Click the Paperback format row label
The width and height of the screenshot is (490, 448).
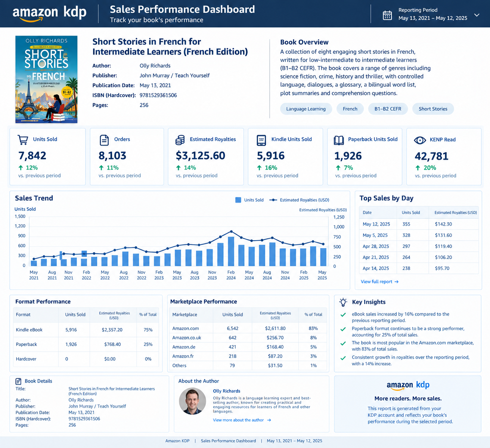click(x=27, y=345)
